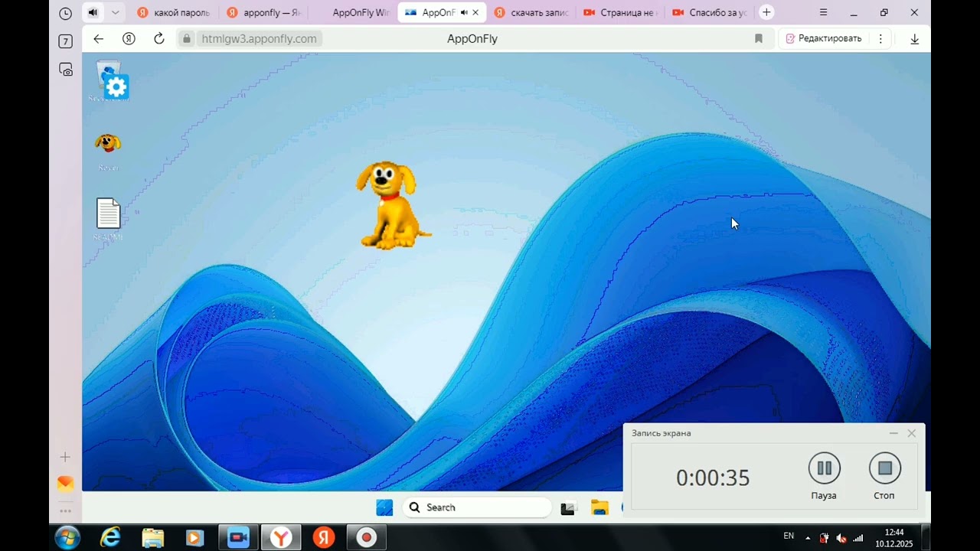980x551 pixels.
Task: Close the active AppOnFly tab
Action: (475, 12)
